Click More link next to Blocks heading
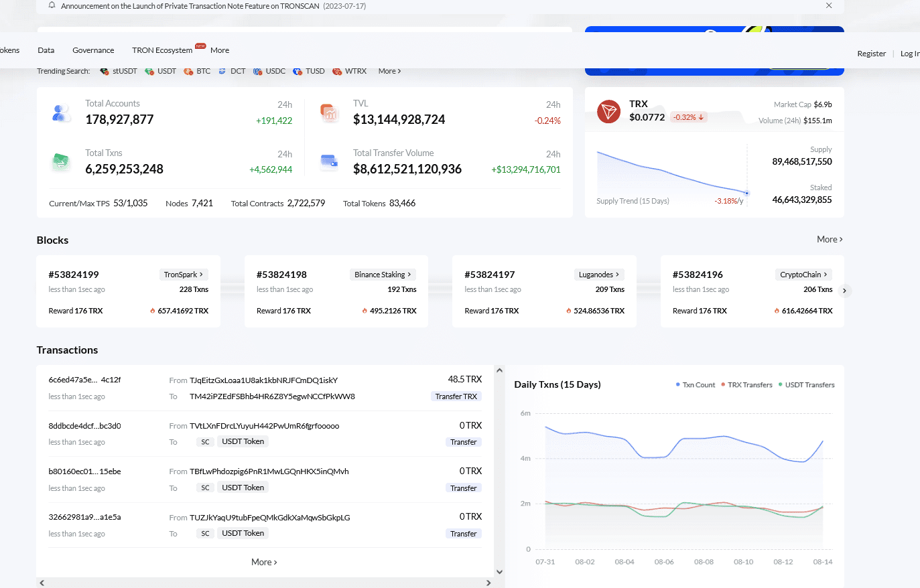920x588 pixels. (830, 239)
